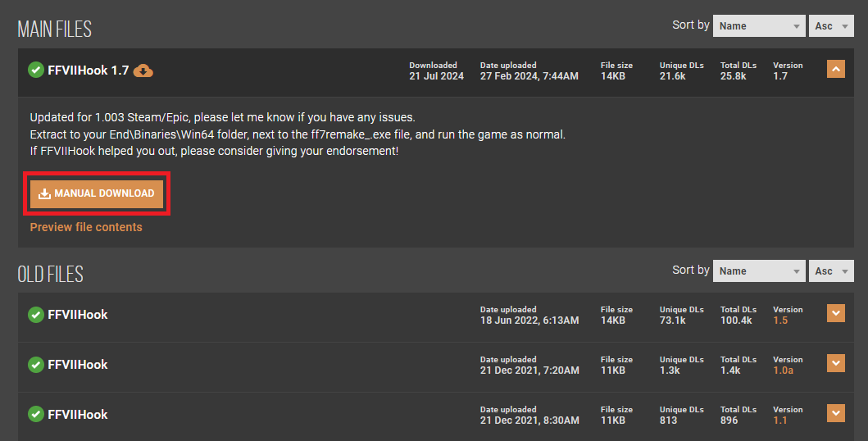Image resolution: width=868 pixels, height=441 pixels.
Task: Click the 27 Feb 2024, 7:44AM upload date
Action: 529,76
